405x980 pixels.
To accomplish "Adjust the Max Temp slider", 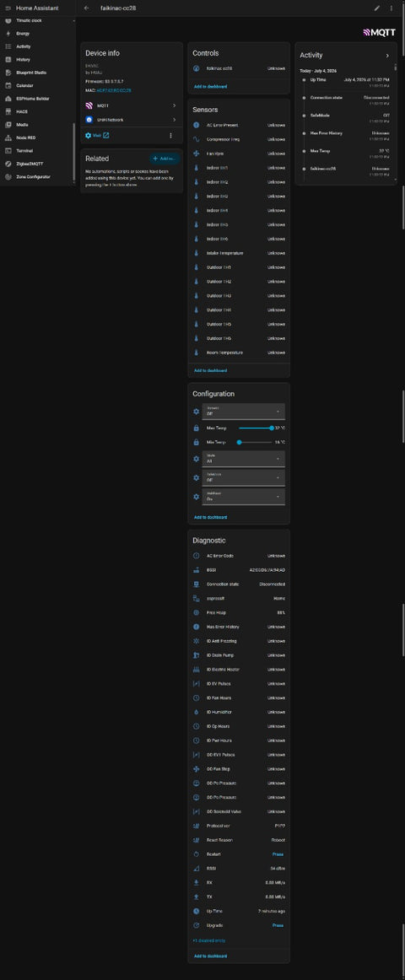I will 256,428.
